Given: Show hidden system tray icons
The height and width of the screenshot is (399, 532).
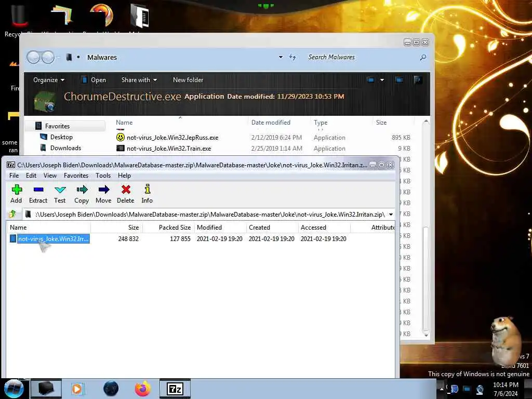Looking at the screenshot, I should (442, 389).
